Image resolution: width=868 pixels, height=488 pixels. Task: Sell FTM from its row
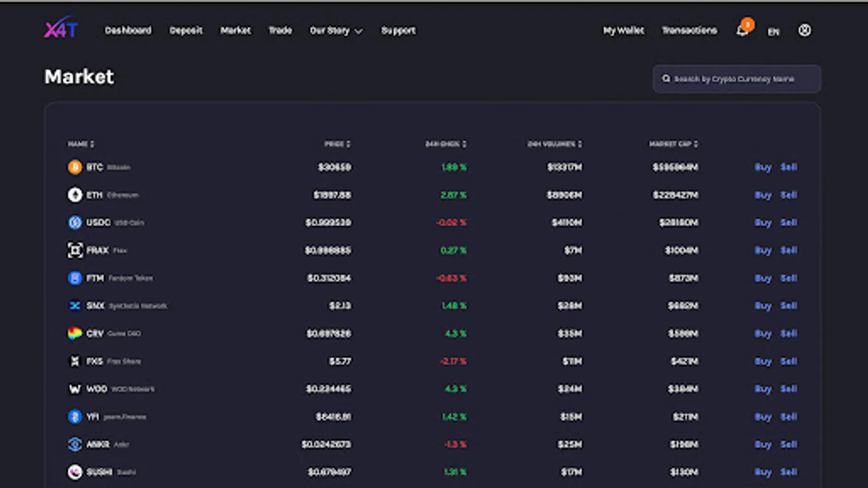click(789, 278)
